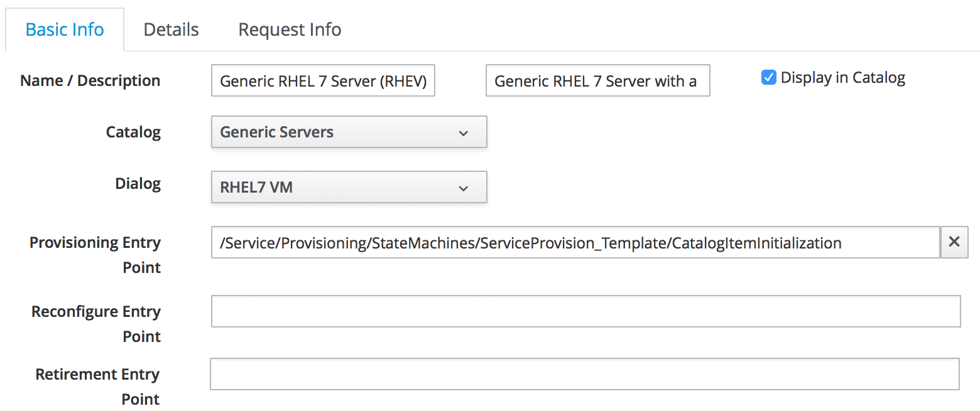980x411 pixels.
Task: Click the 'Provisioning Entry Point' label
Action: click(95, 255)
